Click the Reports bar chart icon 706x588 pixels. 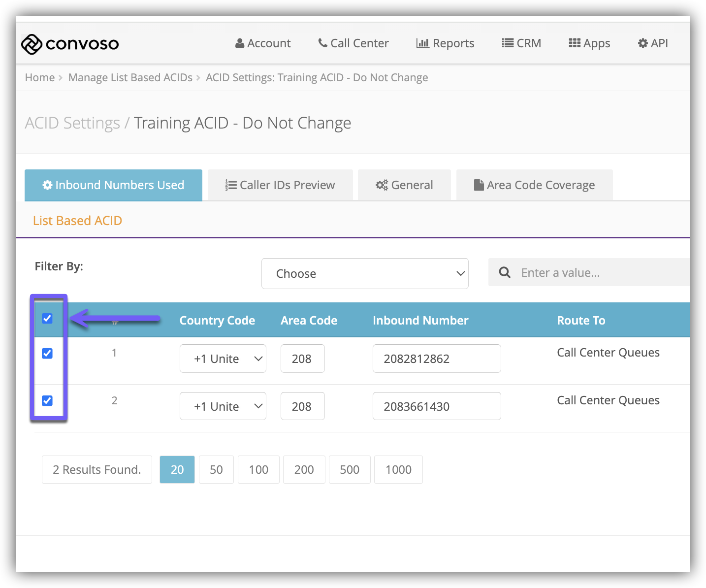[x=422, y=43]
